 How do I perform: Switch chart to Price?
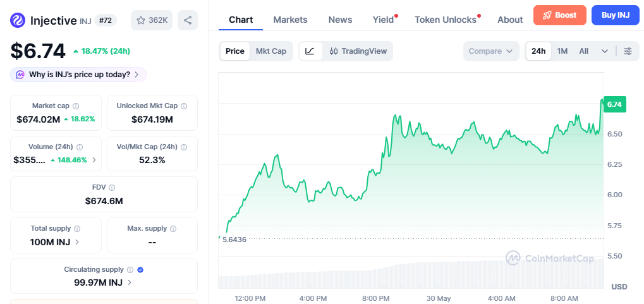(x=235, y=51)
